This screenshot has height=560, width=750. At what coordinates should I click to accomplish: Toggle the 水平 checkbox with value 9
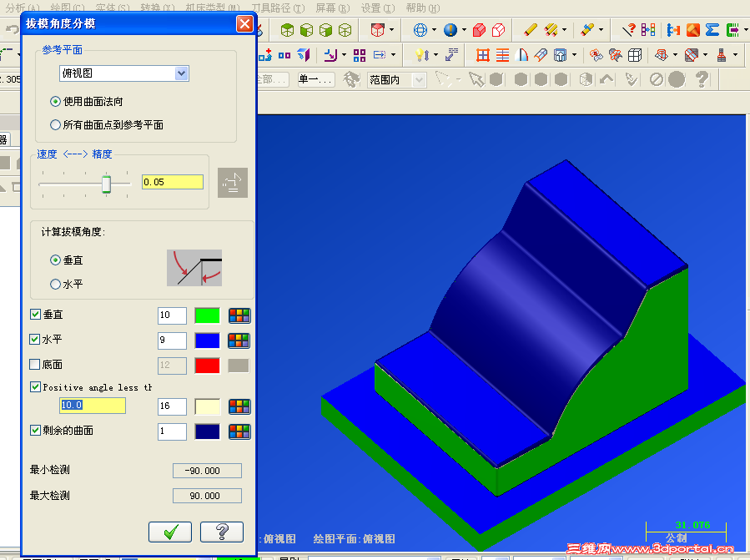(34, 340)
